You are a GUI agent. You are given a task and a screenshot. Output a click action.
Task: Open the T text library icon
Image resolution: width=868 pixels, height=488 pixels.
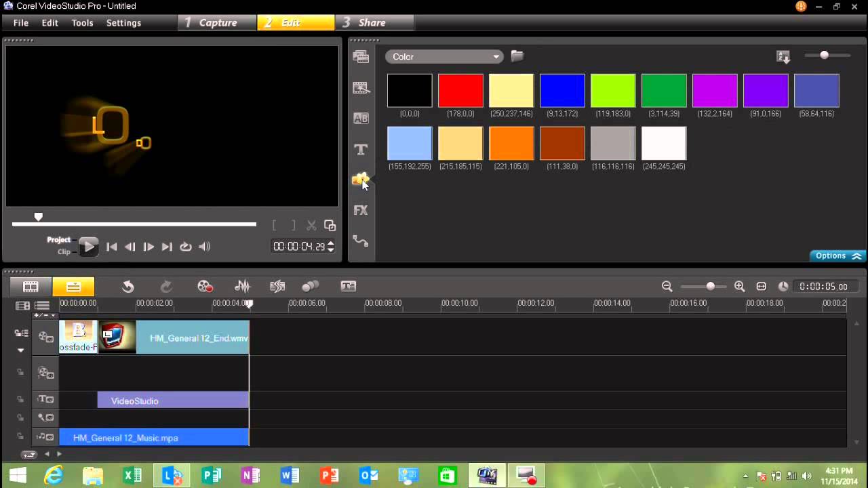[x=361, y=149]
